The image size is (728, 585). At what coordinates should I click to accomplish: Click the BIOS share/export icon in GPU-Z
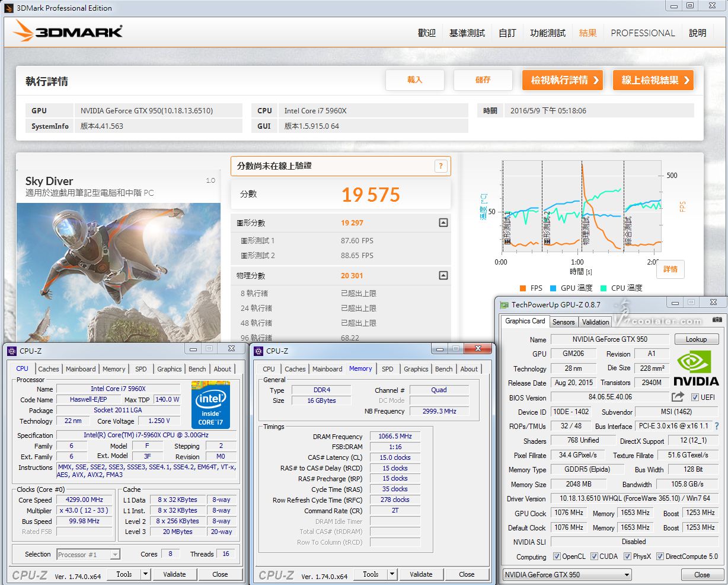[x=678, y=396]
